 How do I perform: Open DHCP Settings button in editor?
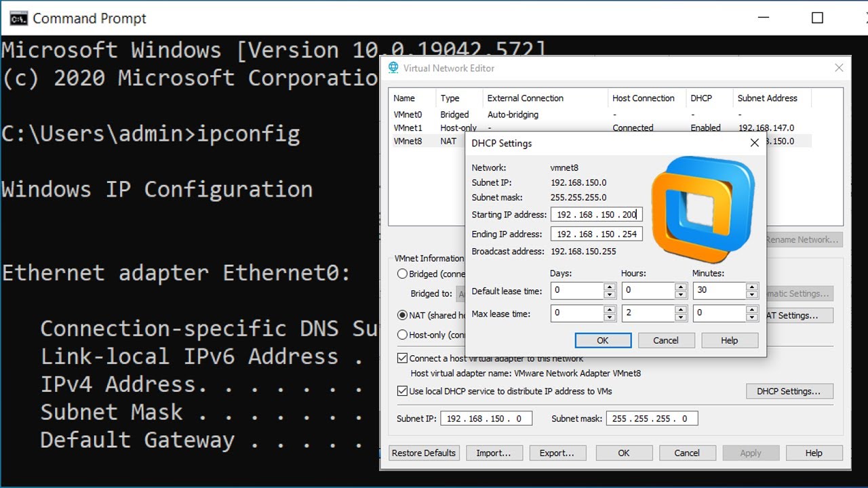790,391
